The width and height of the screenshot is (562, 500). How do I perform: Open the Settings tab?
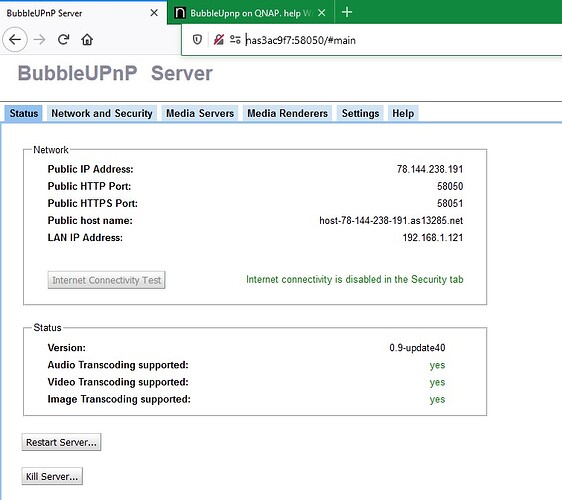360,113
